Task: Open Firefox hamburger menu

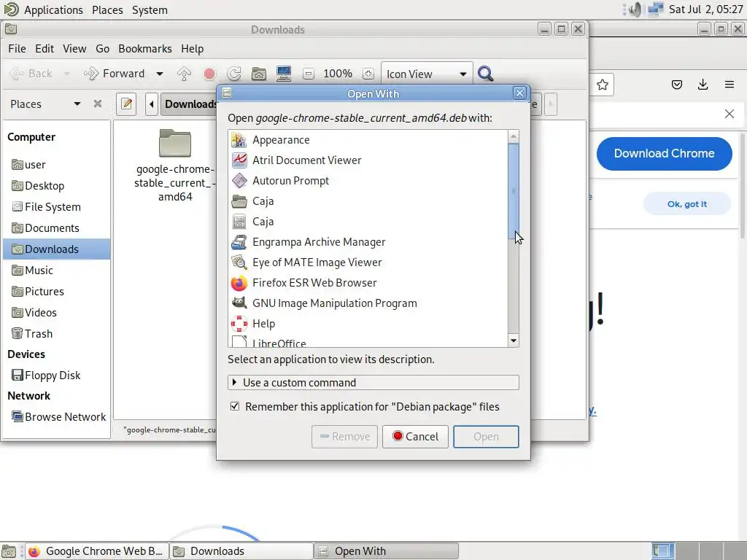Action: 729,85
